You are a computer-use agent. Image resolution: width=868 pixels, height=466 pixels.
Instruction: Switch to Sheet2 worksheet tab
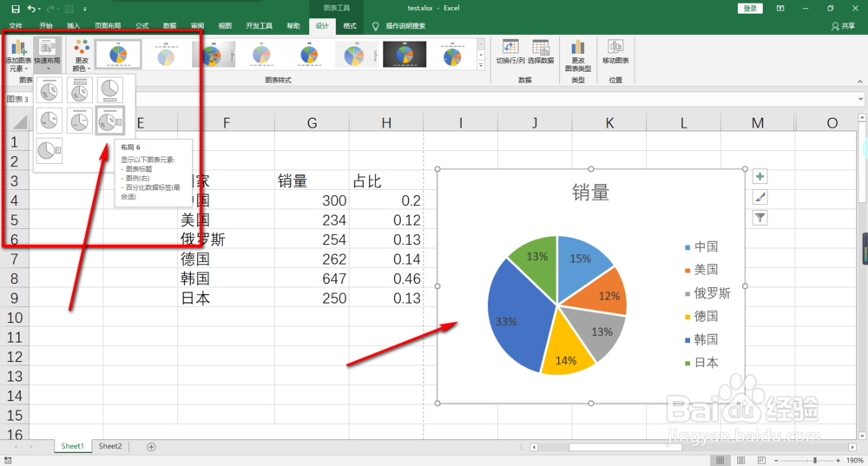[110, 446]
